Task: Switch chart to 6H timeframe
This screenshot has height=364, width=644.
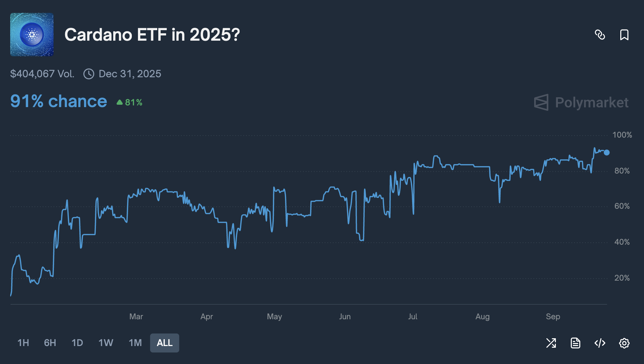Action: (x=50, y=343)
